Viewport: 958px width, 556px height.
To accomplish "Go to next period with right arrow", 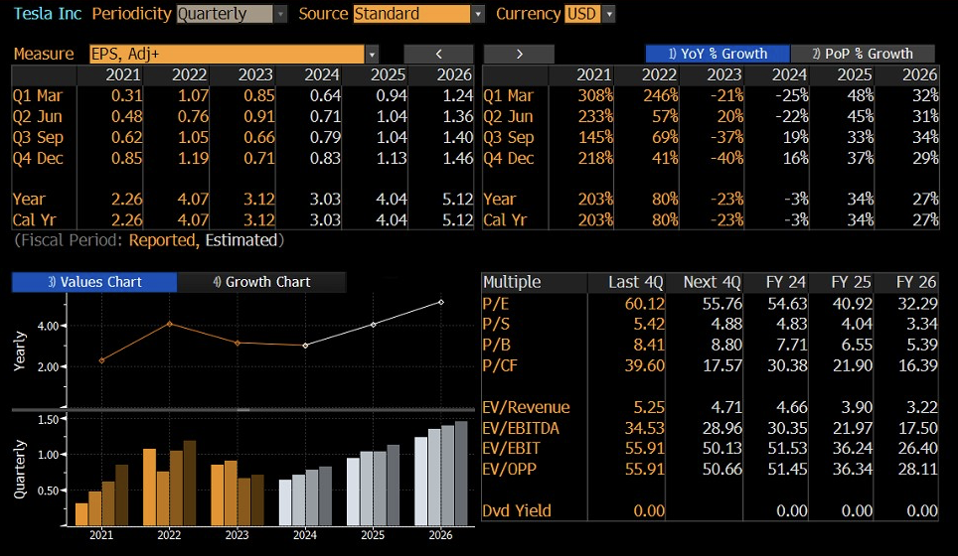I will pos(519,54).
